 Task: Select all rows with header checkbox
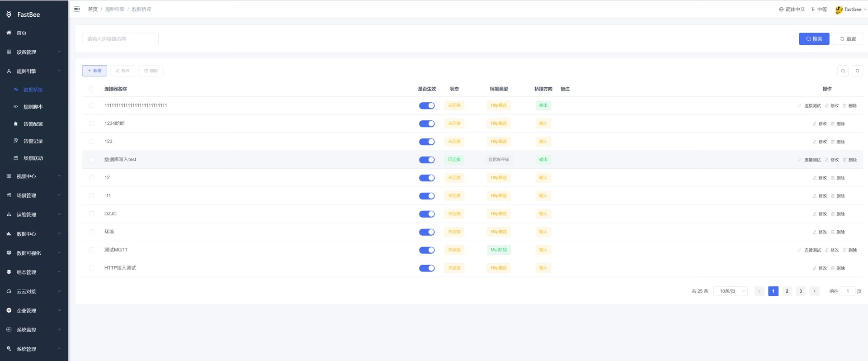[92, 89]
